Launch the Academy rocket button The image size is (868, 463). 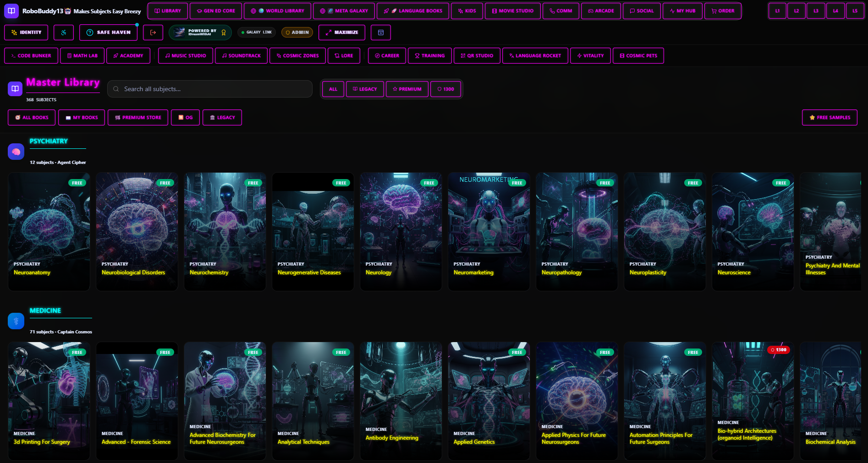128,56
